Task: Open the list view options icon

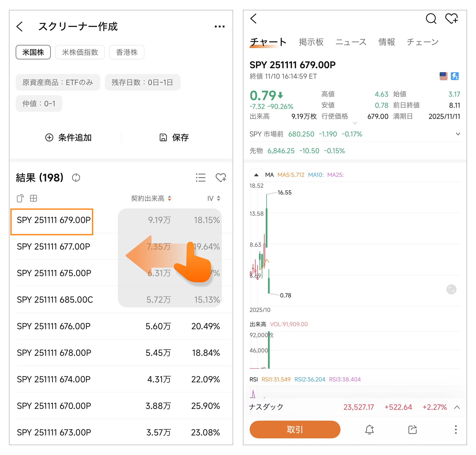Action: [201, 178]
